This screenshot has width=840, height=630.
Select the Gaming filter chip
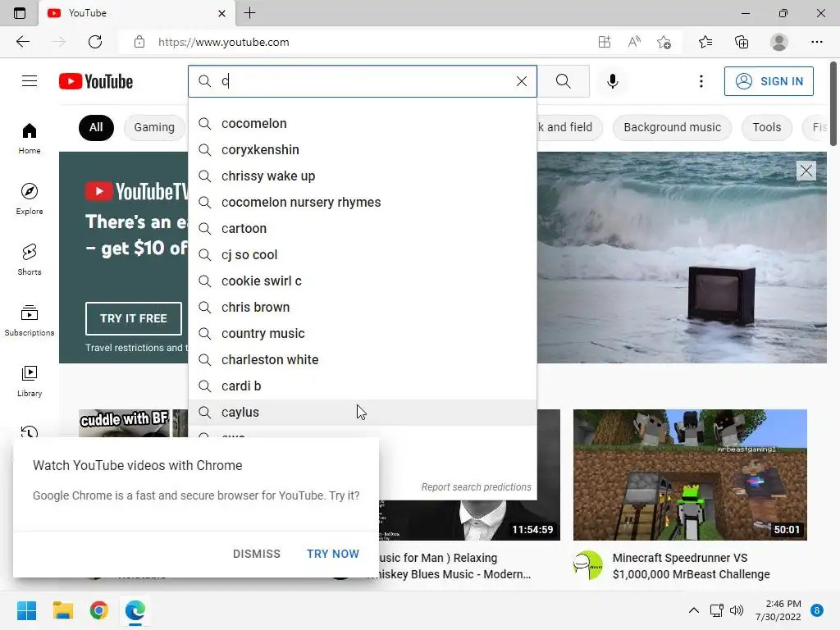click(x=154, y=127)
